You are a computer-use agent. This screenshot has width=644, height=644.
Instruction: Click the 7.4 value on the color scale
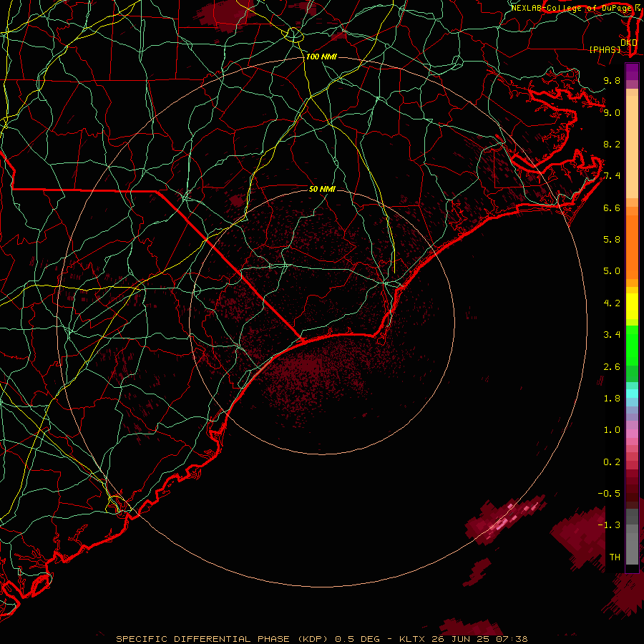tap(612, 176)
